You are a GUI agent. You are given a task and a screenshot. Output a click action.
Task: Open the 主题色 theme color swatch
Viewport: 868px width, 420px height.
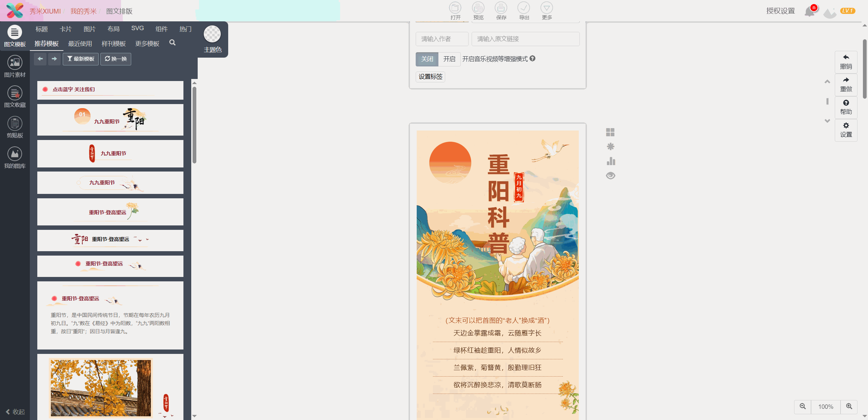(x=212, y=34)
